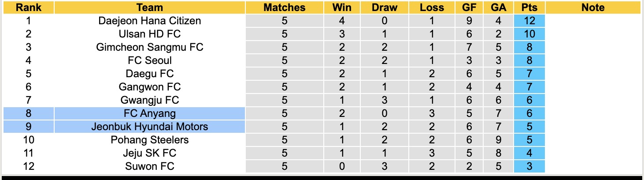Click the Gimcheon Sangmu FC team name

pos(150,47)
